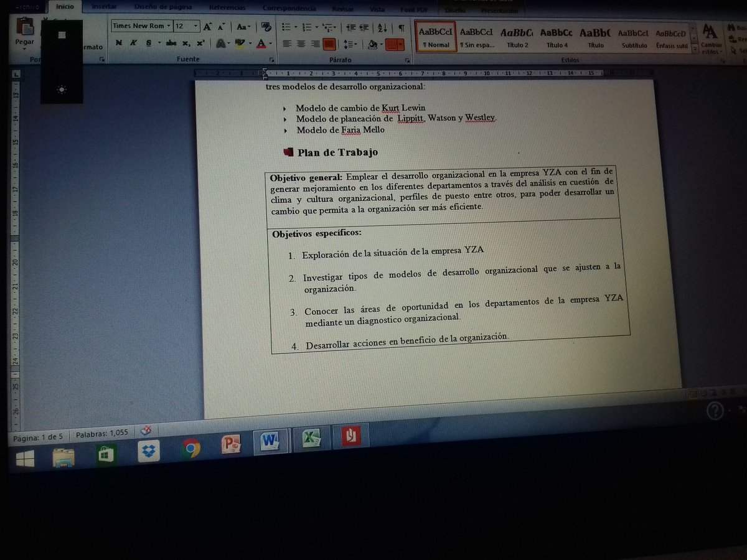Apply superscript formatting

200,42
